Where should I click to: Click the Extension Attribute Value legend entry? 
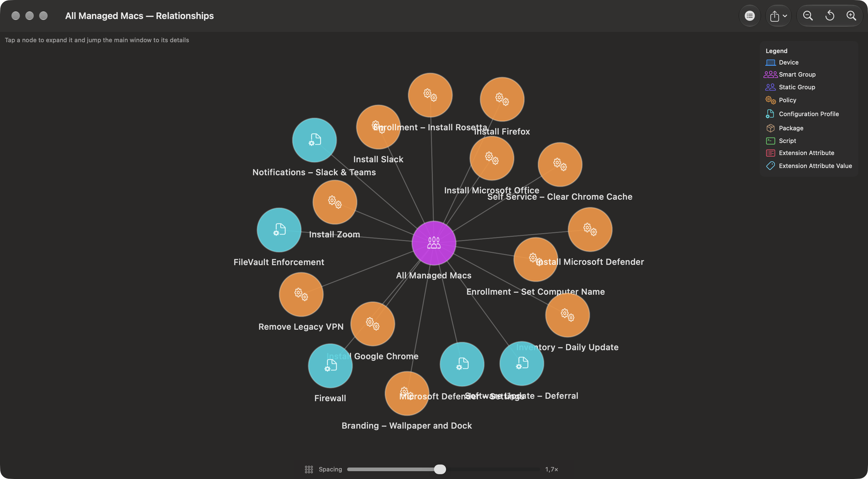[809, 166]
